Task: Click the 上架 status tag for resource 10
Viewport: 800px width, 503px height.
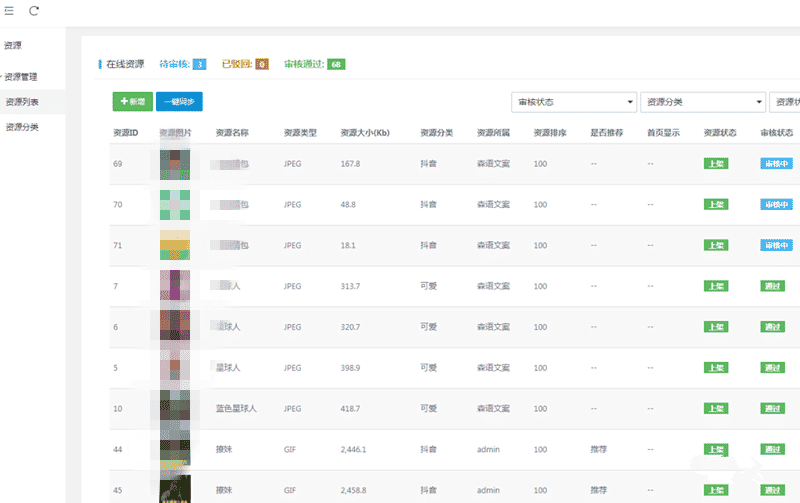Action: pos(715,408)
